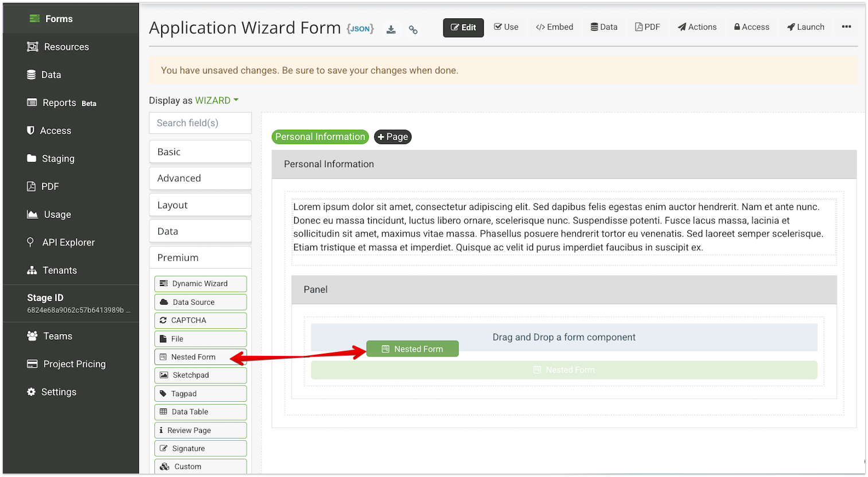Click the JSON view icon beside form title
The image size is (868, 477).
(360, 29)
